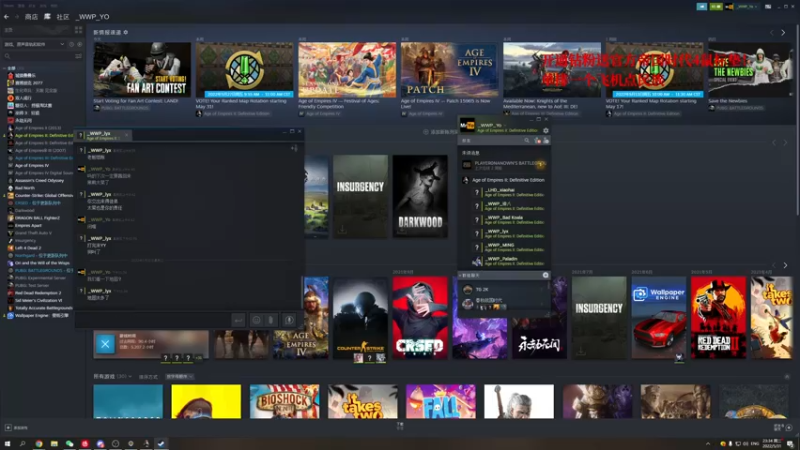Open the Wallpaper Engine game cover

658,318
